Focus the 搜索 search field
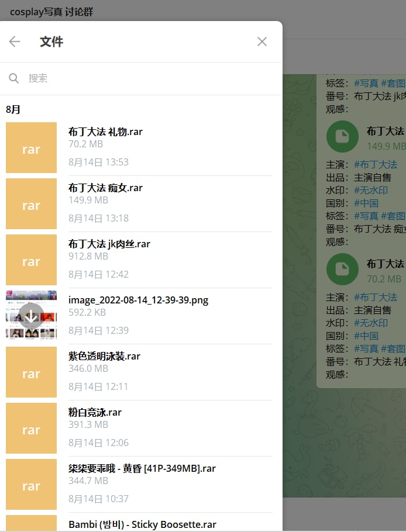The image size is (406, 532). (x=141, y=78)
